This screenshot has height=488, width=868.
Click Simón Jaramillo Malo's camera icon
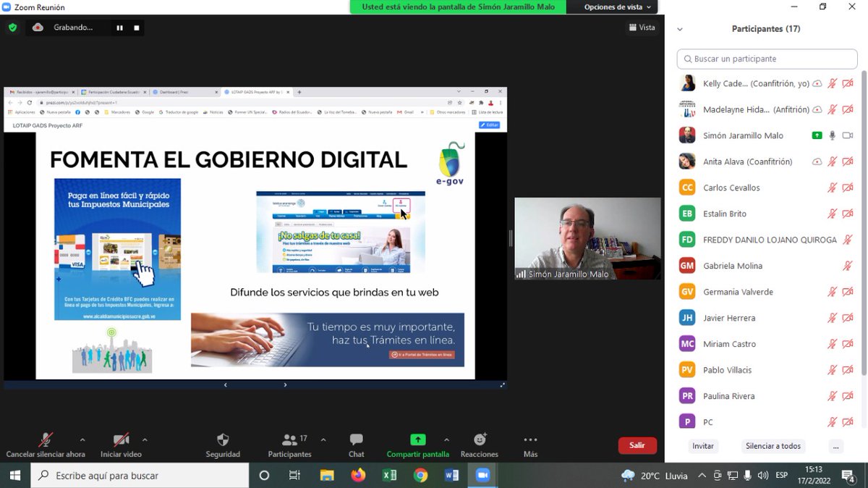(x=848, y=135)
